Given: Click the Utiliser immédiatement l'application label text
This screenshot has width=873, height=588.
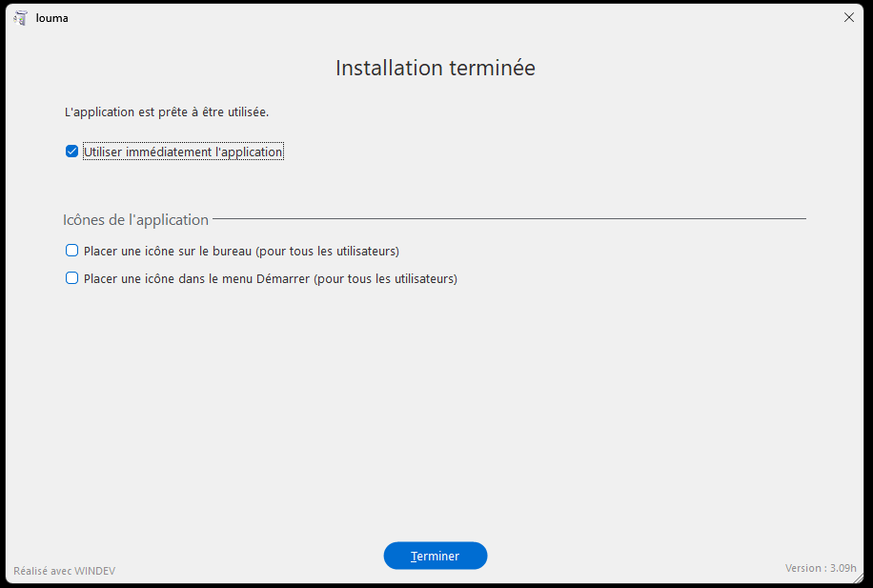Looking at the screenshot, I should click(183, 152).
